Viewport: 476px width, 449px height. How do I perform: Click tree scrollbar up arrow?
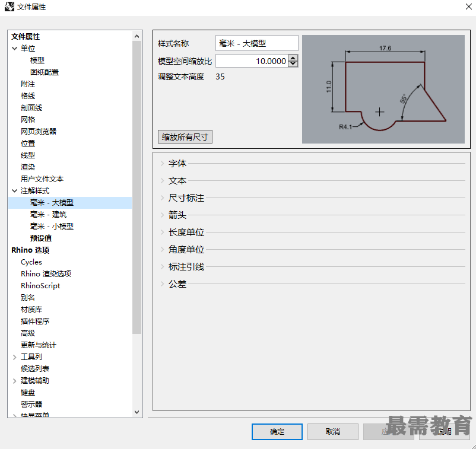(x=137, y=36)
